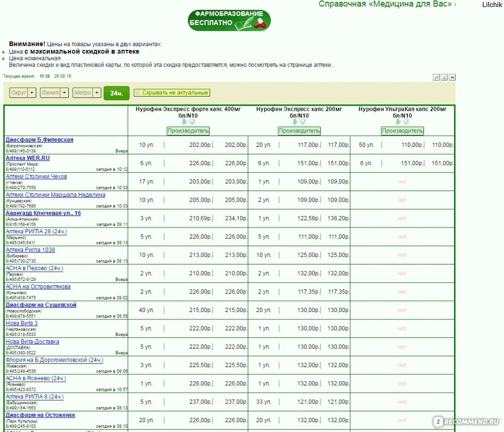Screen dimensions: 504x432
Task: Click the green arrow sort icon under Нурофен Экспресс капс 200мг
Action: [x=295, y=122]
